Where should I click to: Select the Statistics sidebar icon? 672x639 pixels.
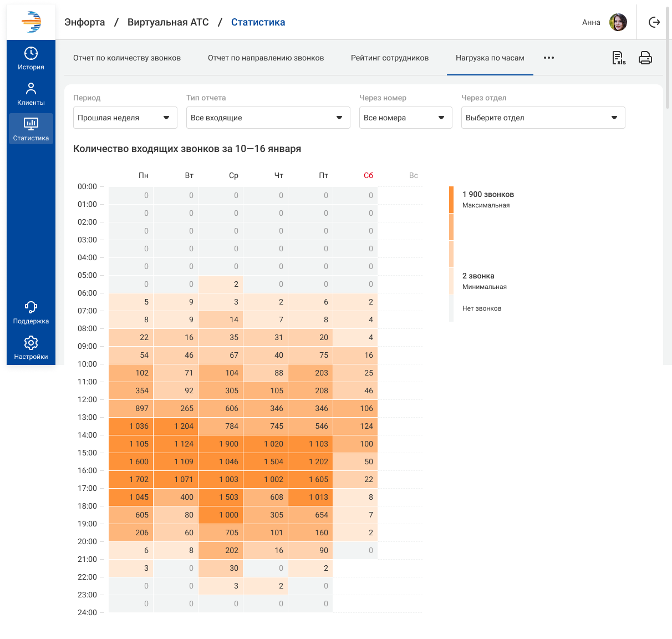click(31, 129)
